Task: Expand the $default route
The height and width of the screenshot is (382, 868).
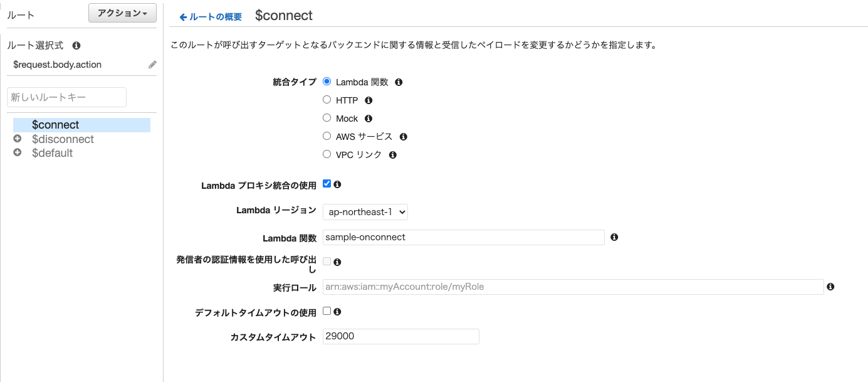Action: [x=17, y=152]
